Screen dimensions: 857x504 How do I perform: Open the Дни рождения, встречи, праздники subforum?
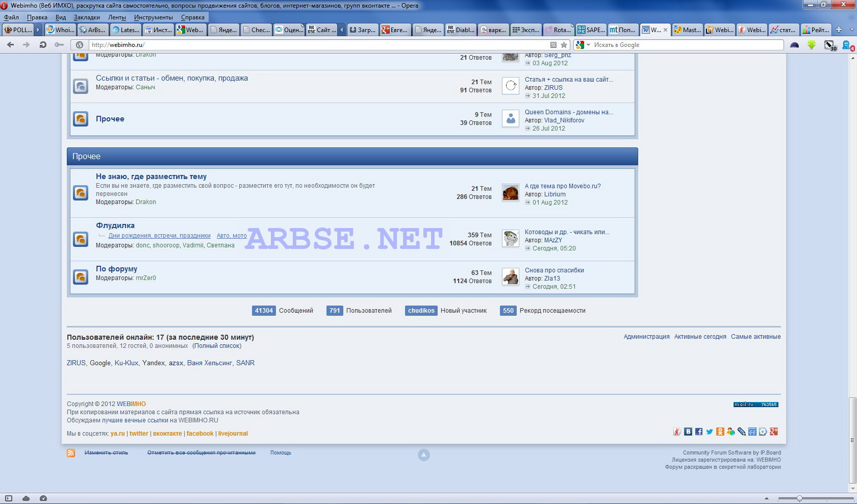click(x=159, y=236)
